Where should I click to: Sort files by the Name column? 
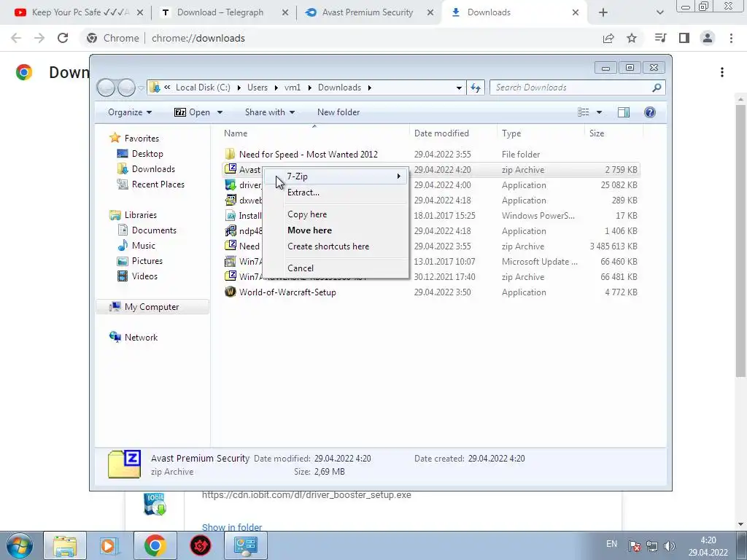click(x=236, y=133)
